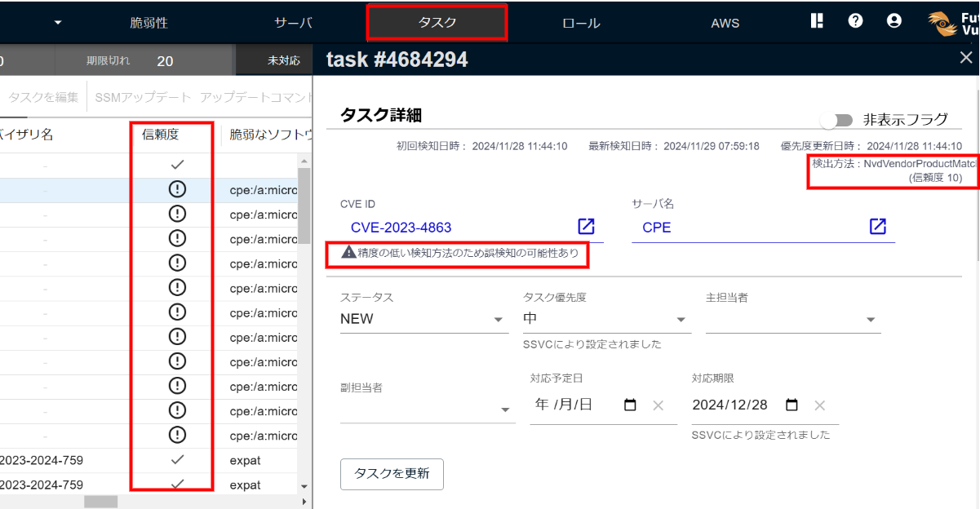Screen dimensions: 980x509
Task: Switch to the タスク tab
Action: click(x=437, y=23)
